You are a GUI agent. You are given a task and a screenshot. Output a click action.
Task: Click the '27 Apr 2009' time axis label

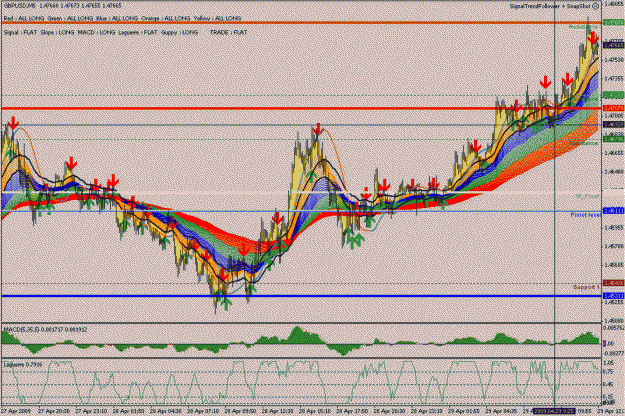pos(16,411)
